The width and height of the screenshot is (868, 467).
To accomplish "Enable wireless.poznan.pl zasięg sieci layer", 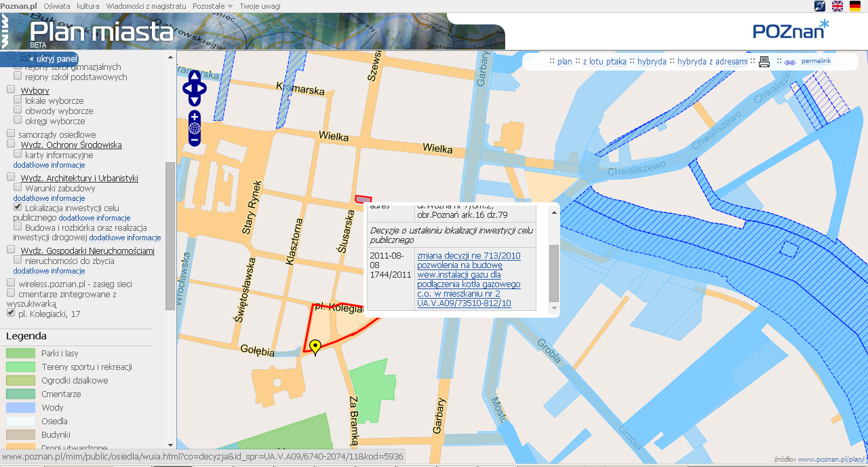I will click(11, 283).
